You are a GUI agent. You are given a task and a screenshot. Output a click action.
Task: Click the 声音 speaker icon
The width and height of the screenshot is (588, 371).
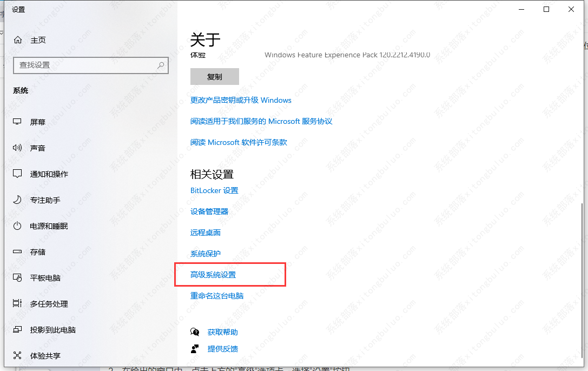click(x=17, y=148)
